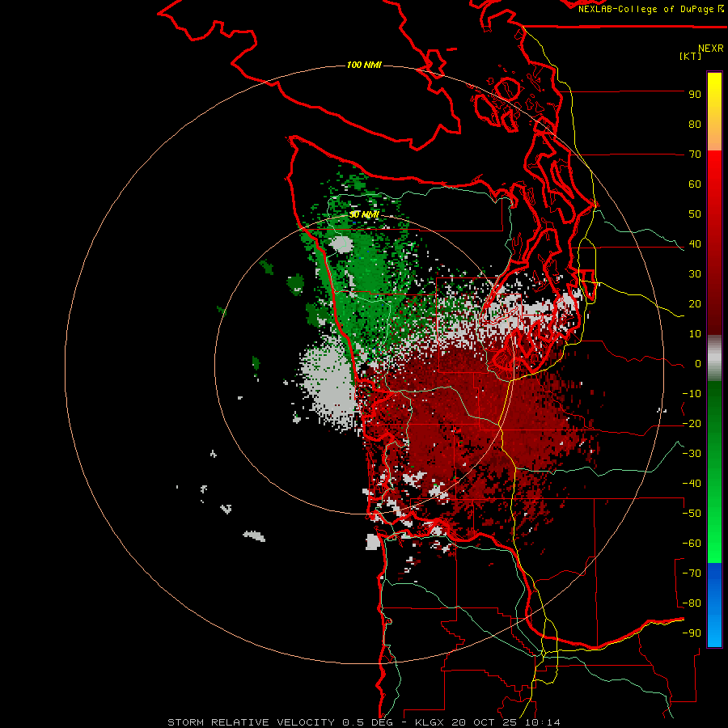This screenshot has height=728, width=728.
Task: Click the large gray echo patch offshore
Action: click(330, 385)
